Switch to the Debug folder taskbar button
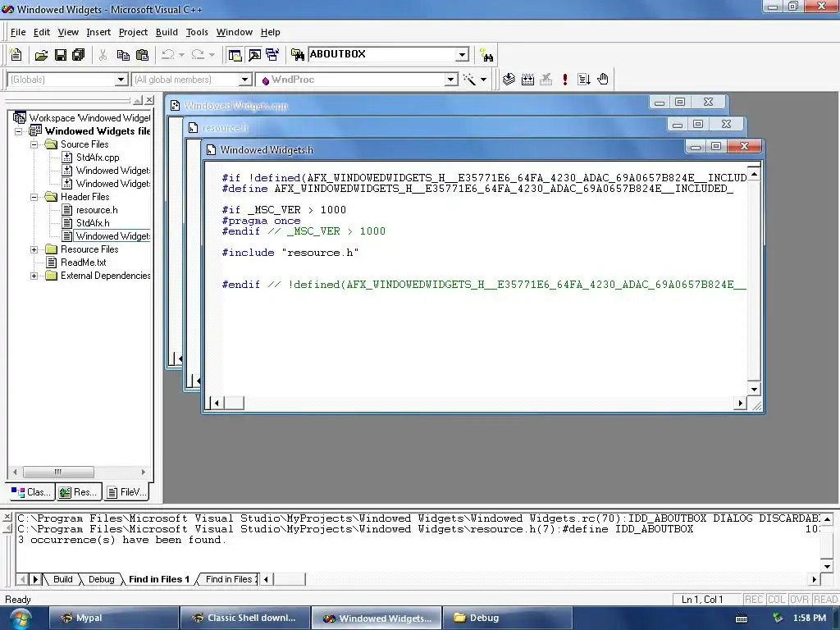 (509, 618)
